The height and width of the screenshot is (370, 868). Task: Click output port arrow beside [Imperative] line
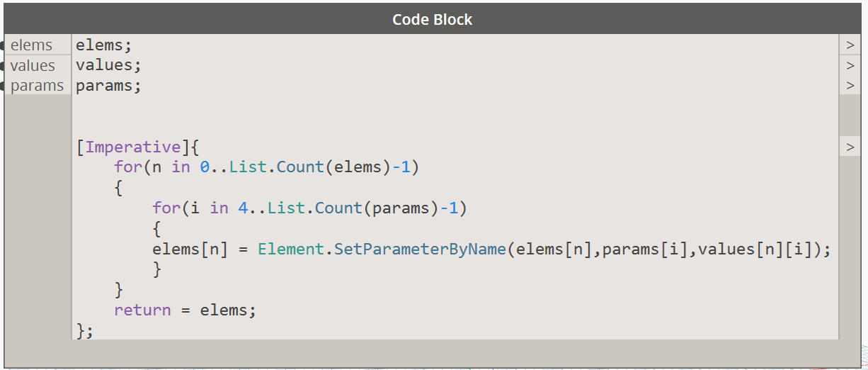coord(850,147)
